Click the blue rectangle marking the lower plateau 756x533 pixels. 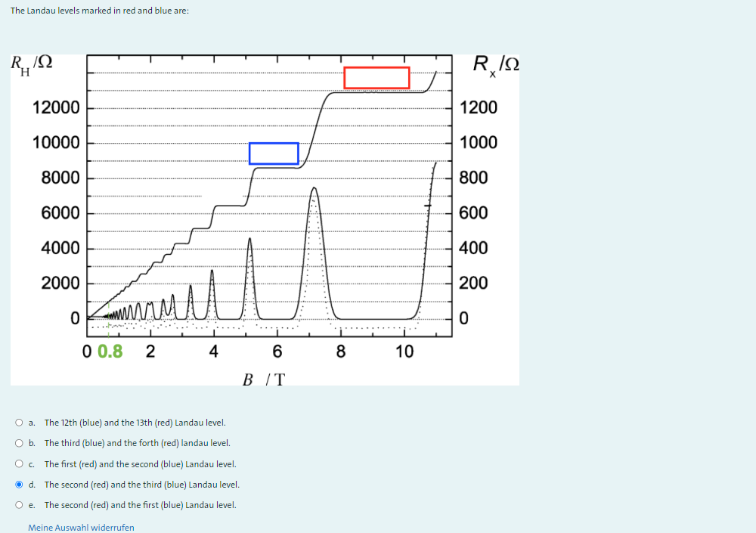coord(274,153)
